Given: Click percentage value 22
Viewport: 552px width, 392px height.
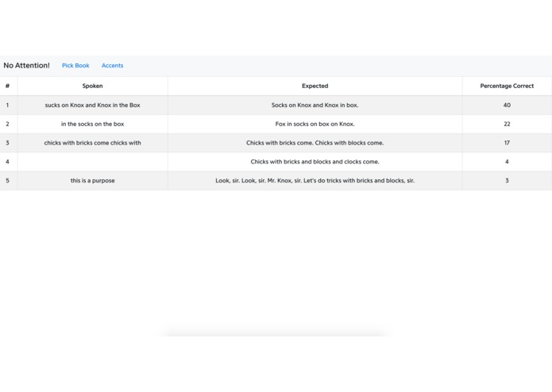Looking at the screenshot, I should click(507, 124).
